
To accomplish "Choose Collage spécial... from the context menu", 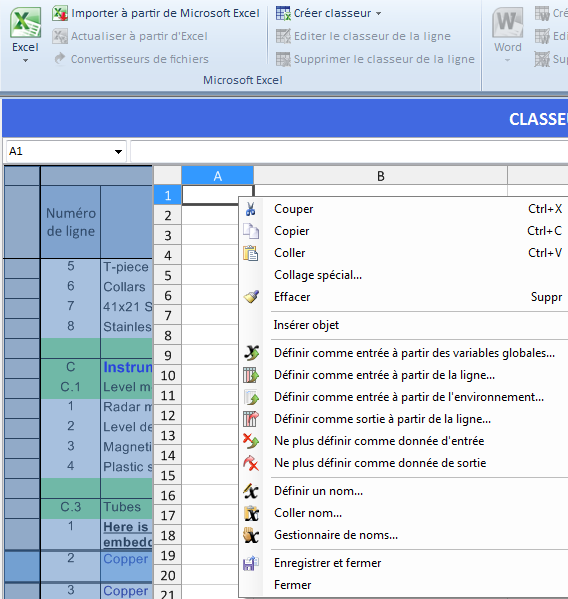I will click(x=318, y=275).
